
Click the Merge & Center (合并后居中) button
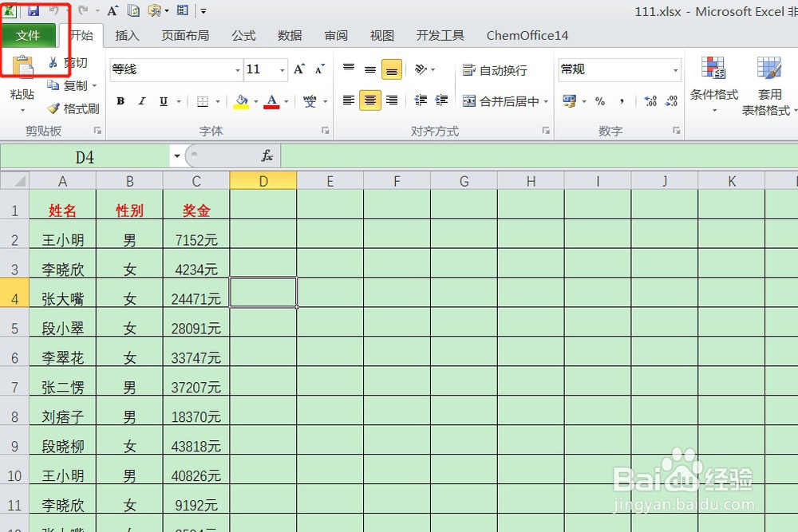(501, 101)
